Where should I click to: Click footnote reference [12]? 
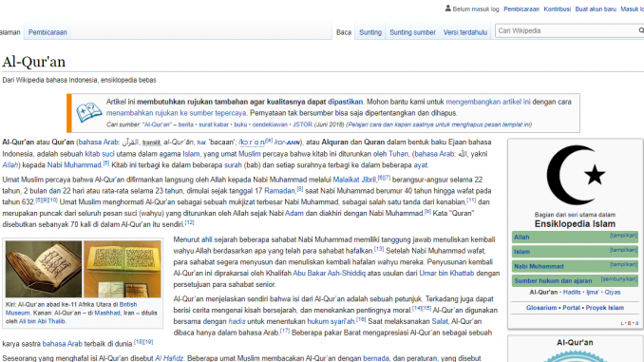tap(189, 222)
